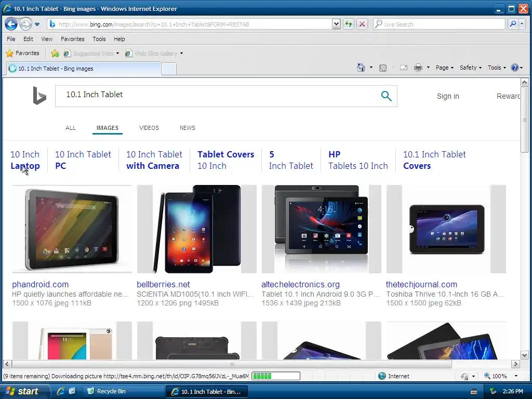Click the 10 Inch Laptop suggestion

pyautogui.click(x=25, y=160)
